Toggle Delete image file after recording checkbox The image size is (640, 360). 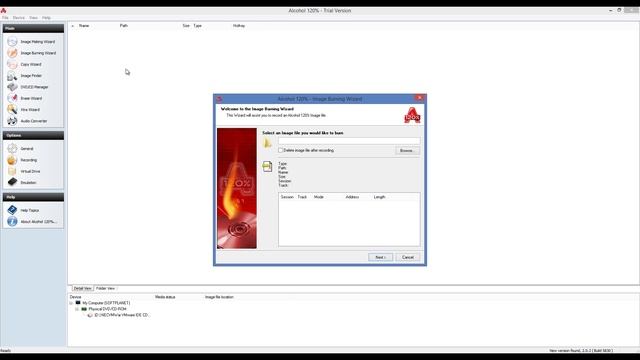pyautogui.click(x=280, y=150)
